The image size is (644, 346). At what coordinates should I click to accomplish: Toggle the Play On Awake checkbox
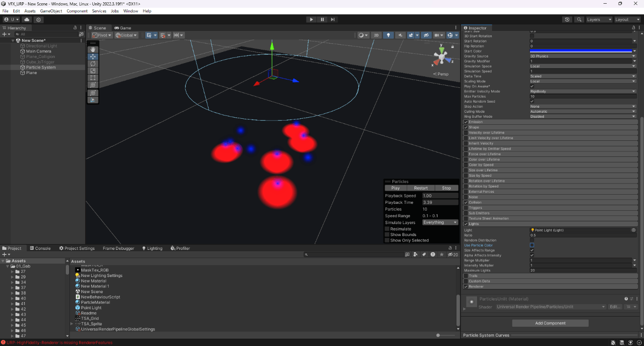point(532,86)
